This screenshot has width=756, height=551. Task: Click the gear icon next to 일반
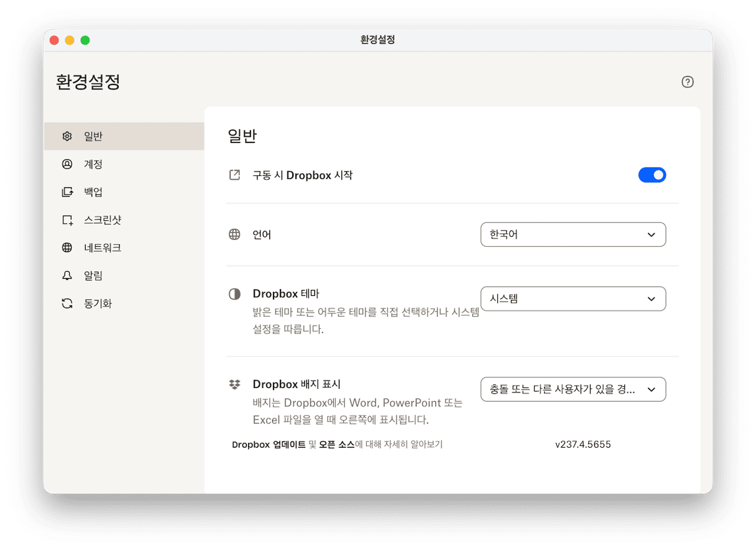(x=67, y=137)
